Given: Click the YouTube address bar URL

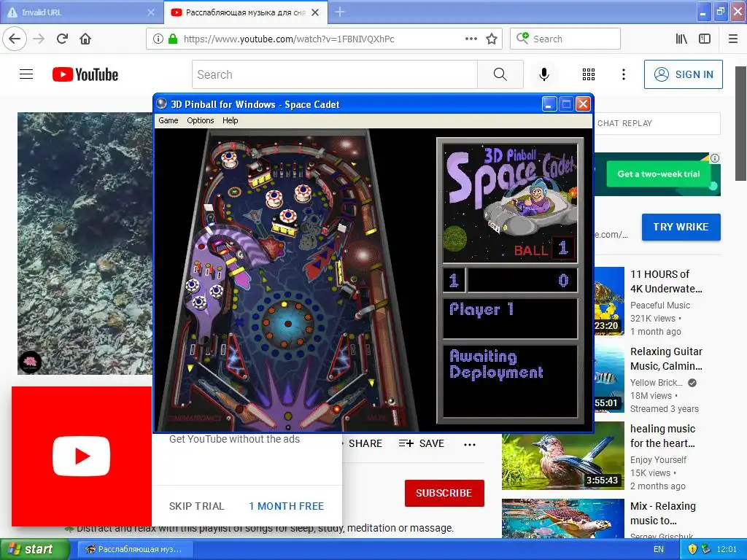Looking at the screenshot, I should (x=289, y=39).
